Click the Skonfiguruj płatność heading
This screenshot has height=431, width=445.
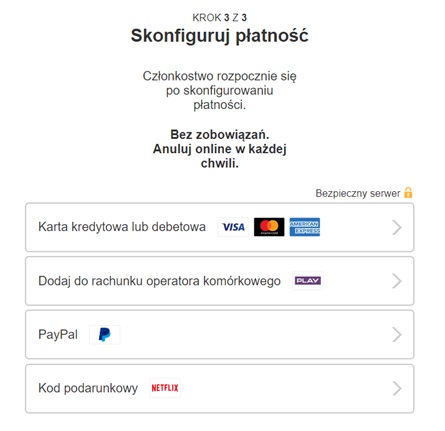pyautogui.click(x=220, y=36)
